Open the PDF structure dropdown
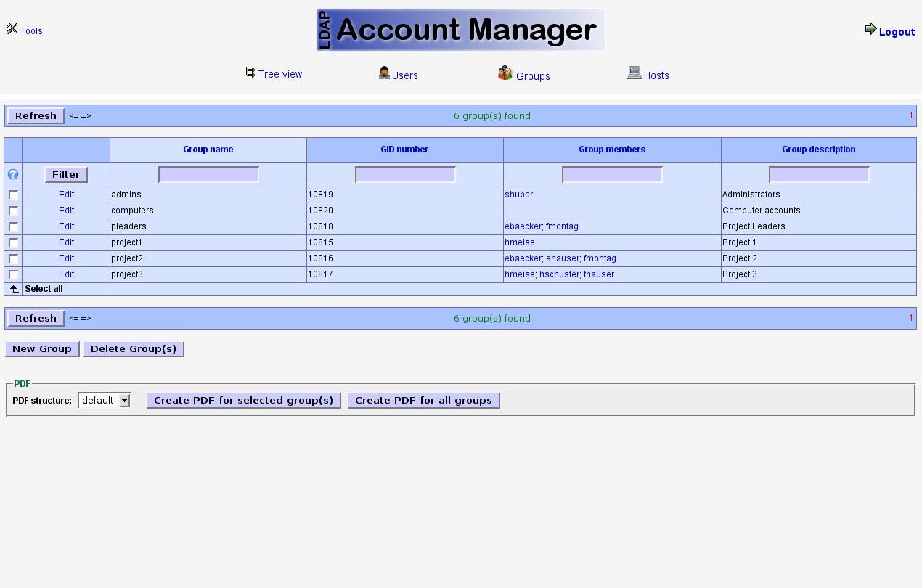This screenshot has height=588, width=922. pos(124,401)
